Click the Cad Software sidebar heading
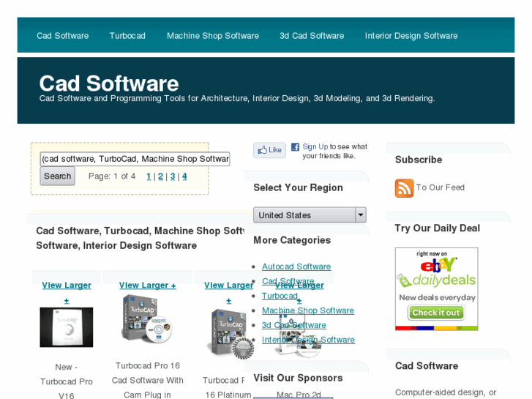Viewport: 532px width, 399px height. pyautogui.click(x=427, y=366)
